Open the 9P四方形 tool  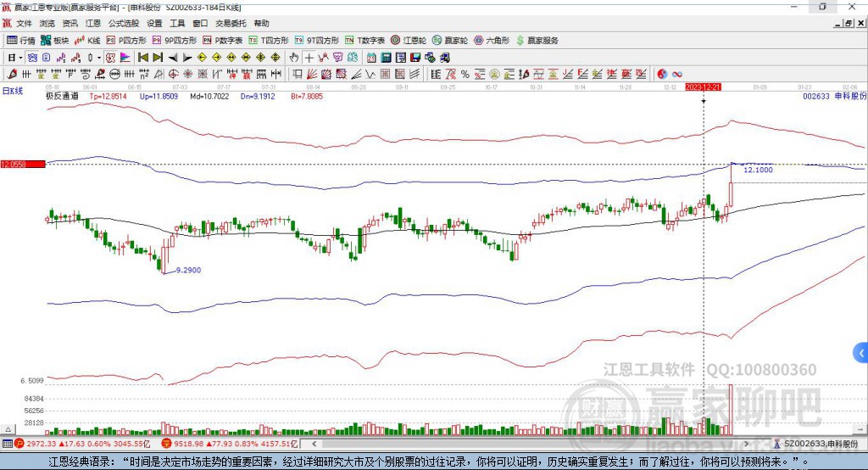coord(175,41)
